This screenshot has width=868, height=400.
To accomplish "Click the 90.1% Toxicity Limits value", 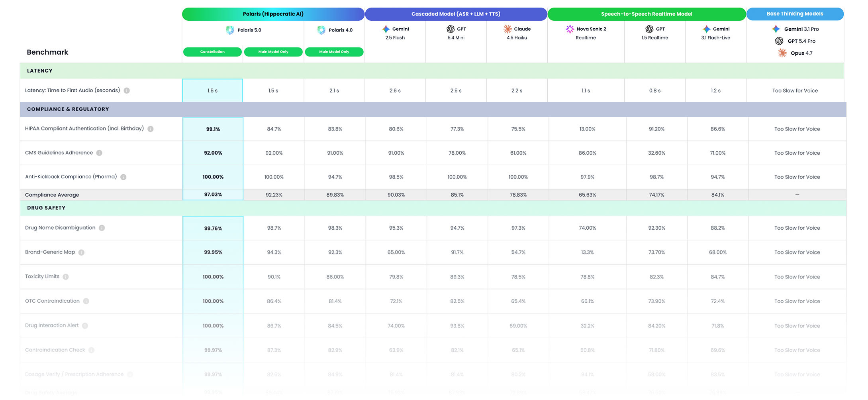I will pos(274,277).
